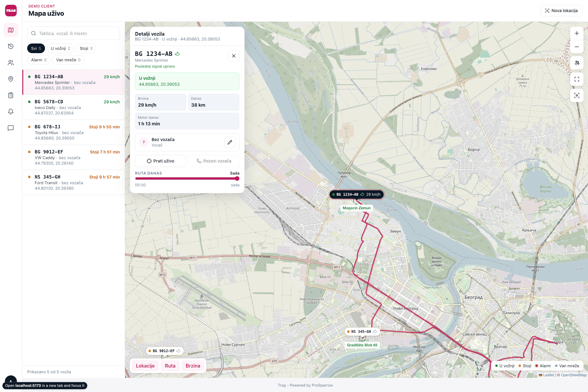The image size is (588, 392).
Task: Edit the driver with the pencil icon
Action: coord(230,142)
